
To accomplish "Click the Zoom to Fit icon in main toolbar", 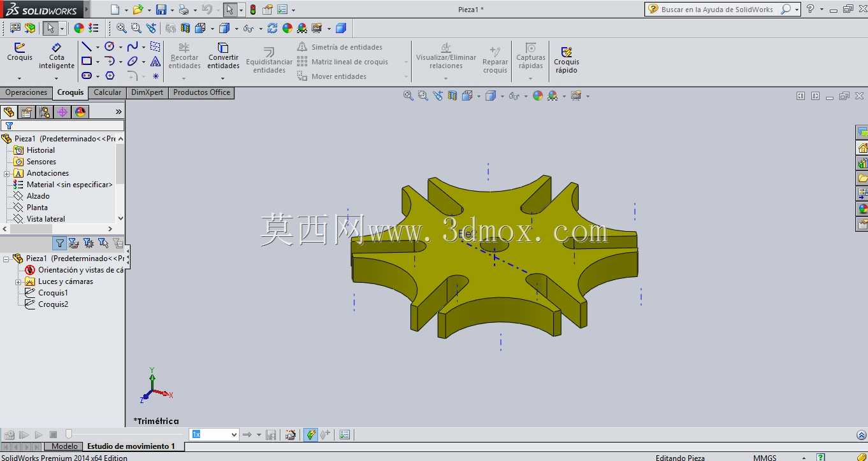I will [x=121, y=28].
